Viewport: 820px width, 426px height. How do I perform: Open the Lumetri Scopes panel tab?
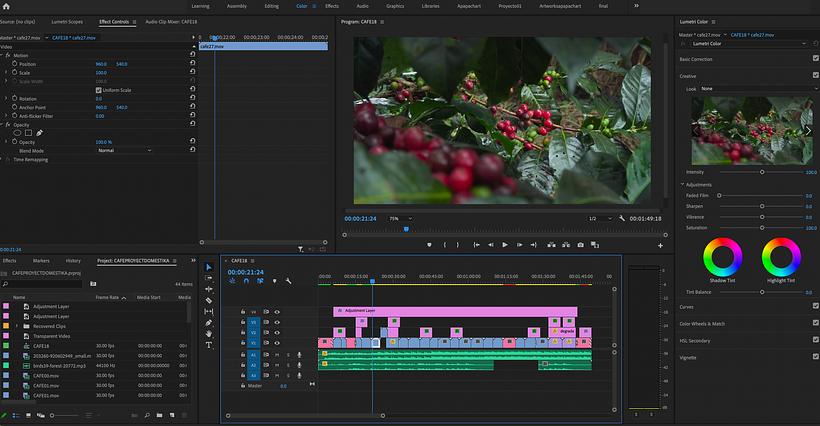tap(67, 21)
